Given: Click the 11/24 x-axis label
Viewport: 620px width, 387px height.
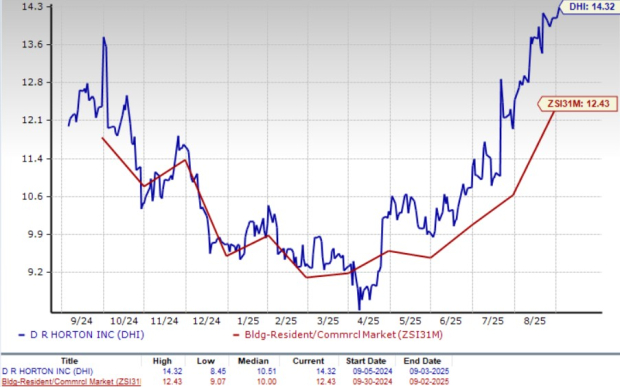Looking at the screenshot, I should click(165, 321).
